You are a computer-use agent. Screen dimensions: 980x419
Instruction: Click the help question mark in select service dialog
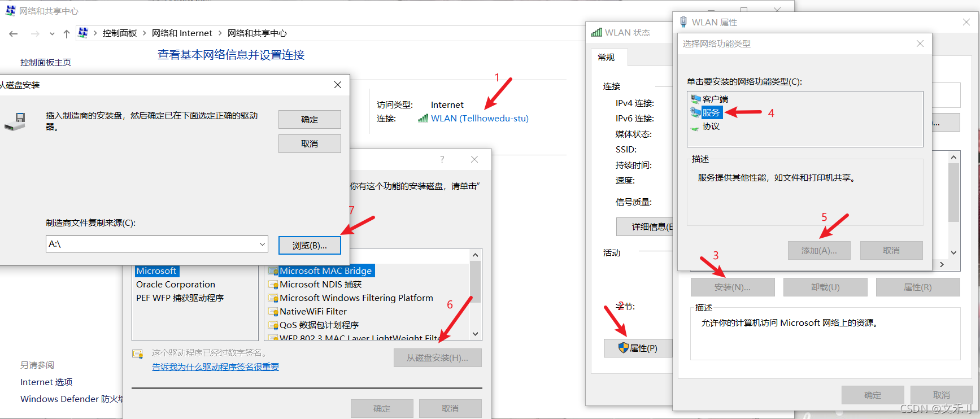(x=442, y=159)
